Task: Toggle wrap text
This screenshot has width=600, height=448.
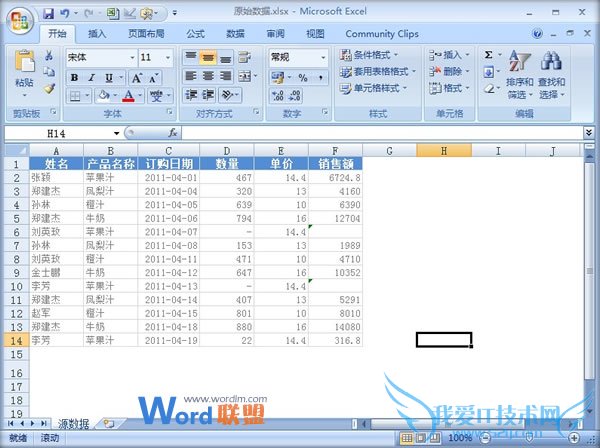Action: 244,57
